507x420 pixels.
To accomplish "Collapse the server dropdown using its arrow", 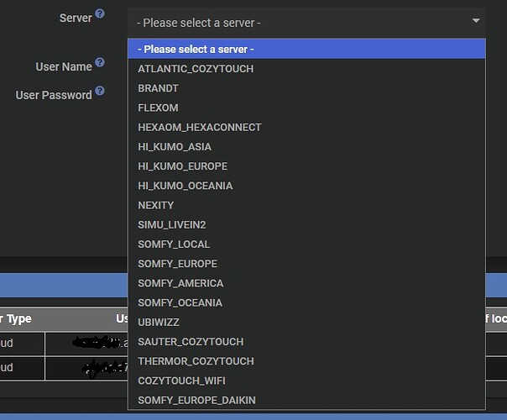I will [475, 21].
